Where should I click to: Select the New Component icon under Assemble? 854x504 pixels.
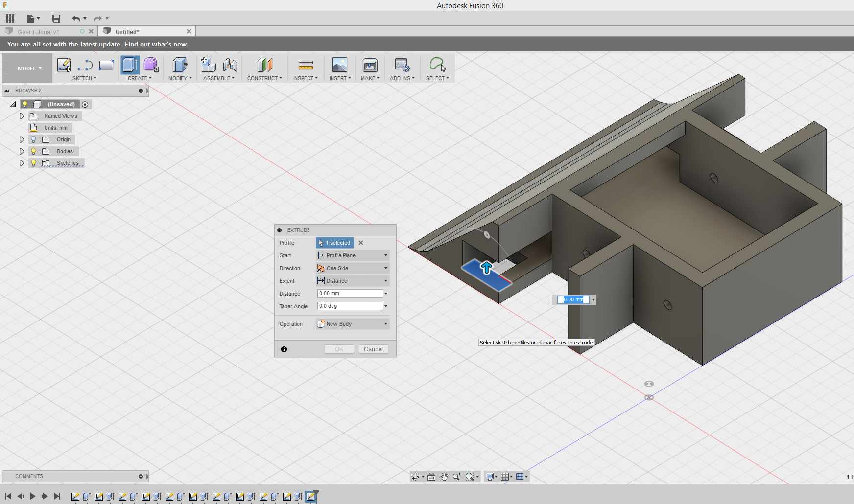click(x=208, y=65)
